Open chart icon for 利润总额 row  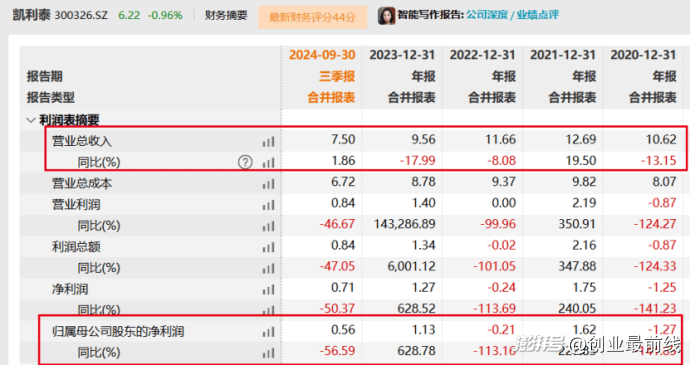tap(268, 247)
